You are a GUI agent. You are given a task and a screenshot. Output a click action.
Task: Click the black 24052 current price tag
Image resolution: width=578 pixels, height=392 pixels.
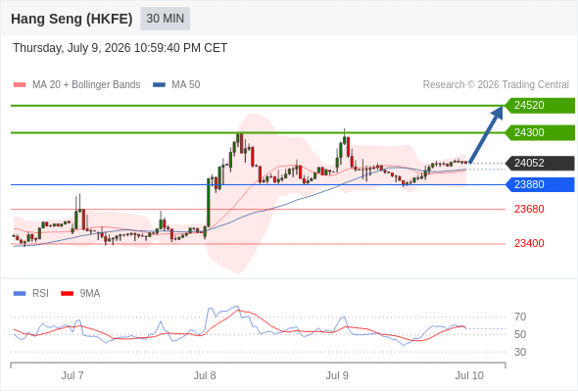point(540,163)
